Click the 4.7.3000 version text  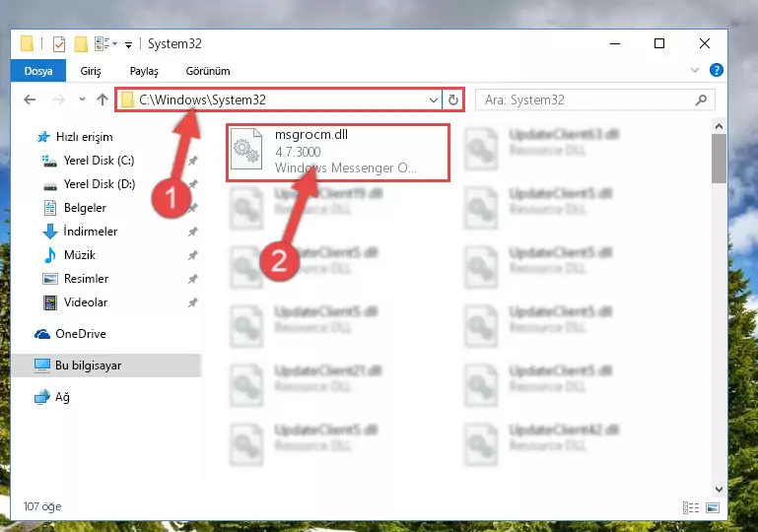tap(298, 152)
